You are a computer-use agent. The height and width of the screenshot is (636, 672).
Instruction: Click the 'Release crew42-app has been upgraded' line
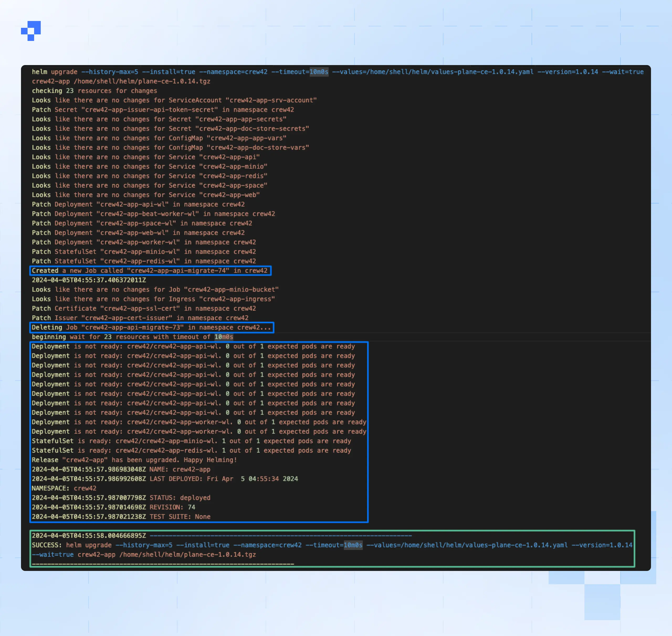coord(134,460)
